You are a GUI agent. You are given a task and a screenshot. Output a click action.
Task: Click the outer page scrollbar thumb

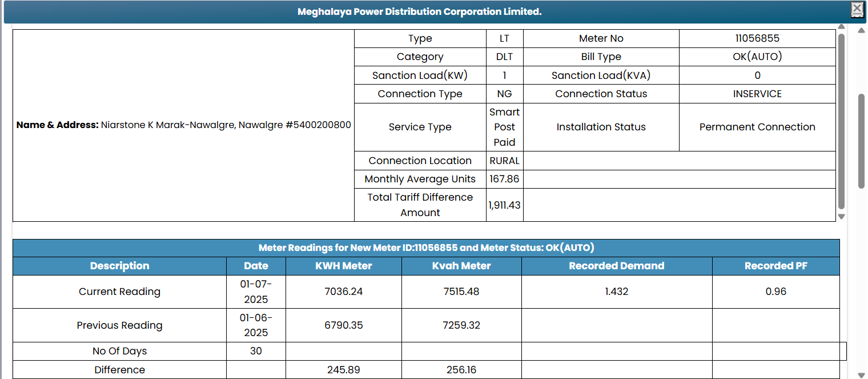point(861,141)
